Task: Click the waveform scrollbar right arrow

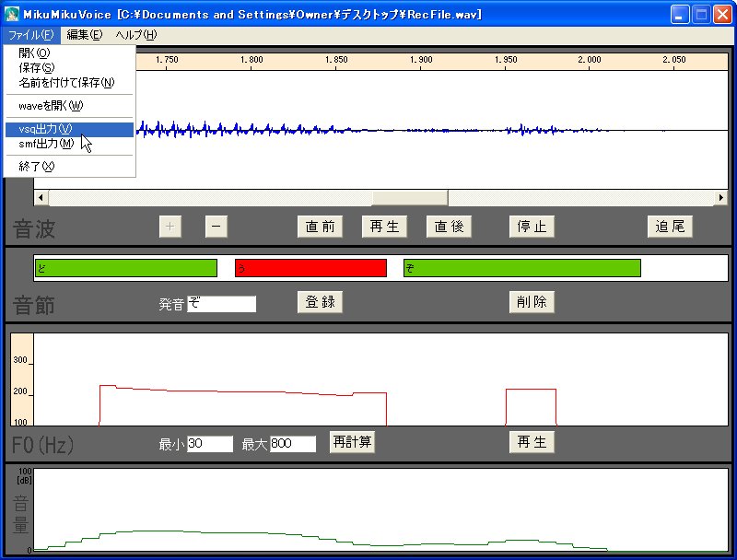Action: (x=720, y=198)
